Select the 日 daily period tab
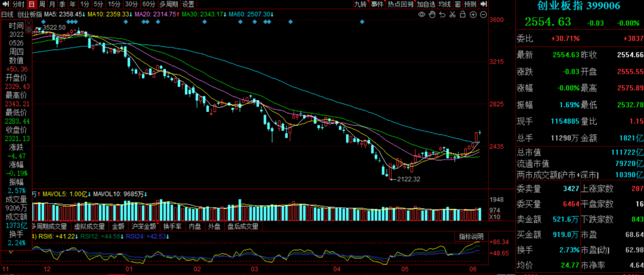644x275 pixels. (x=32, y=5)
